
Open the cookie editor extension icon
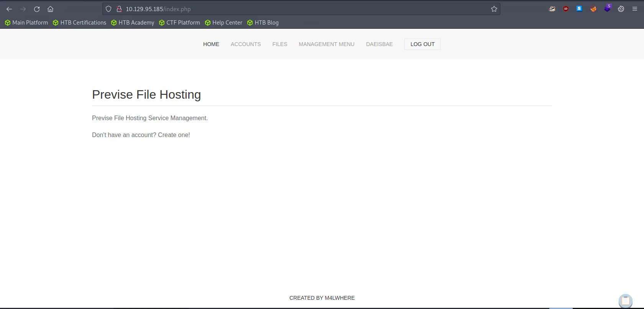click(x=621, y=9)
